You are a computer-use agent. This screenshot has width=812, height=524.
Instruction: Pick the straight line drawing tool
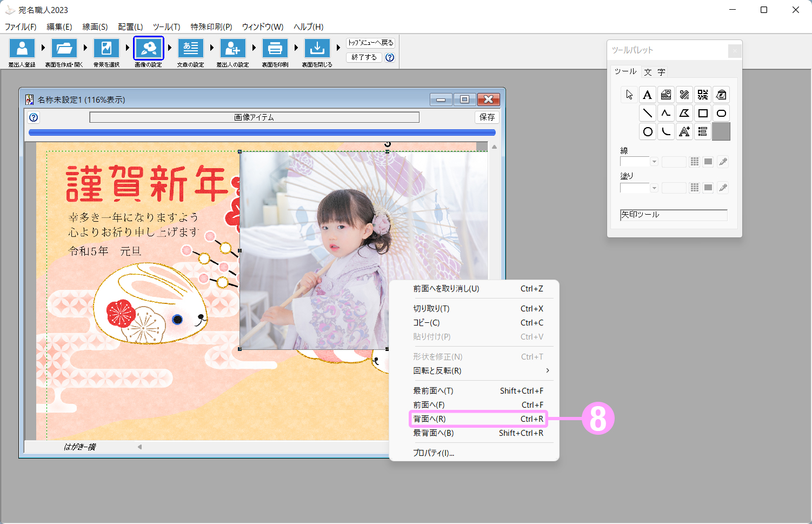(648, 114)
